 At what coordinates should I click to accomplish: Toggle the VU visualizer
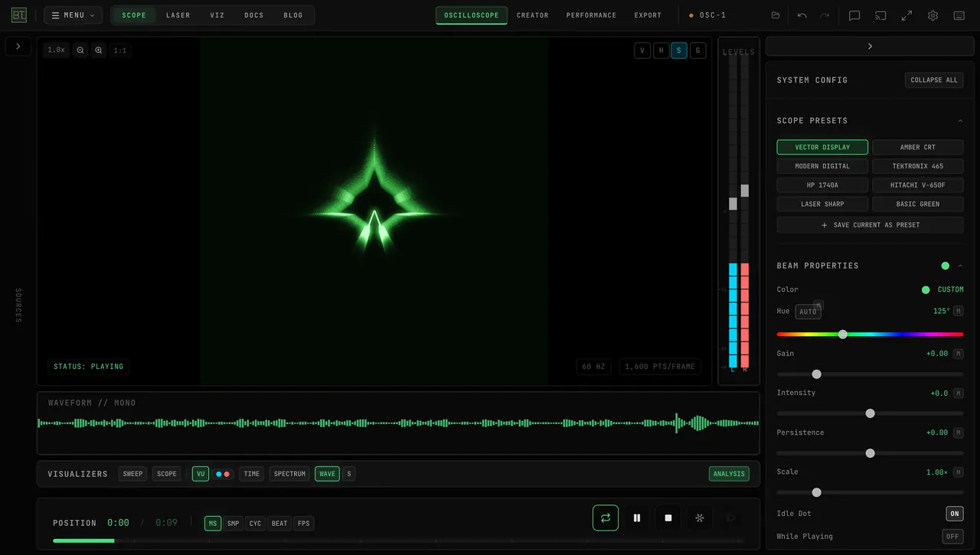[x=201, y=474]
